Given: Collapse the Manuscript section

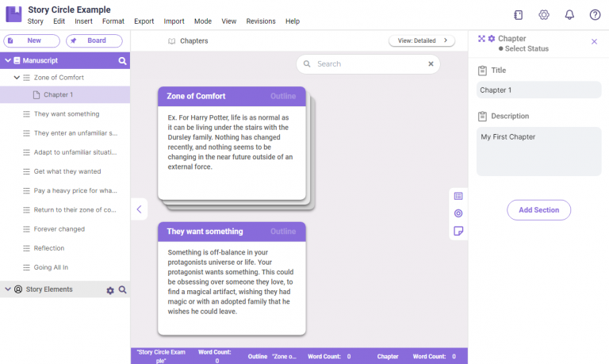Looking at the screenshot, I should [8, 60].
